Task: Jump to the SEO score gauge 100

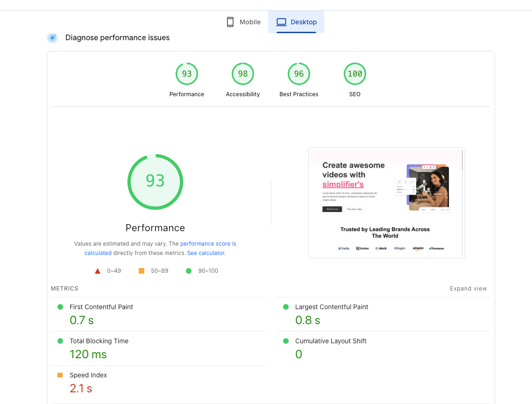Action: point(355,74)
